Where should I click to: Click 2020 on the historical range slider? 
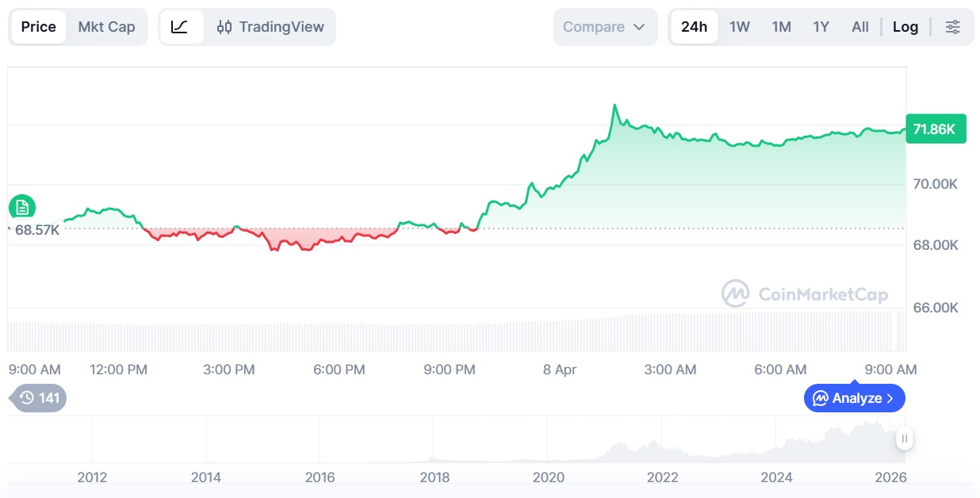click(548, 477)
